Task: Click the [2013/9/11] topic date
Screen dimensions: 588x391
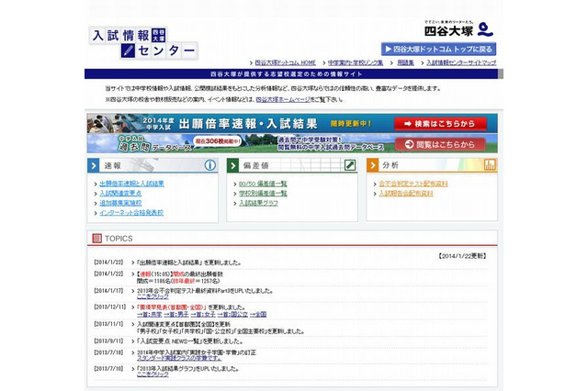Action: pos(108,341)
